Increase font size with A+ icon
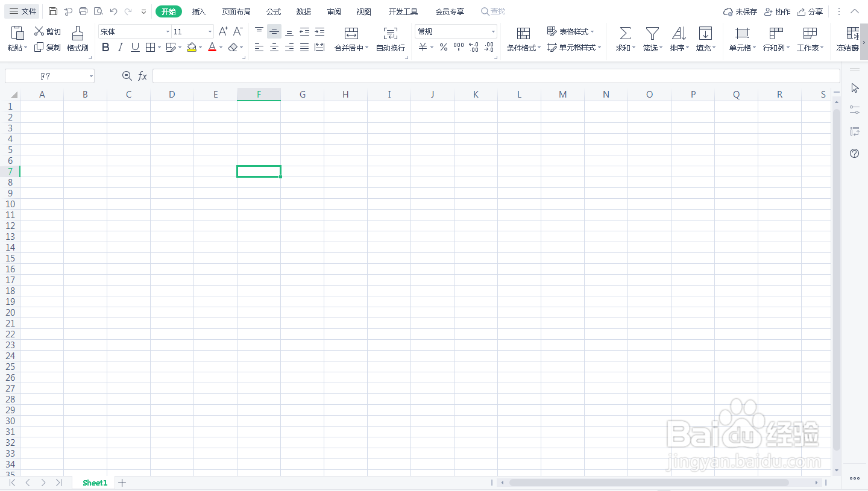Image resolution: width=868 pixels, height=491 pixels. coord(223,31)
